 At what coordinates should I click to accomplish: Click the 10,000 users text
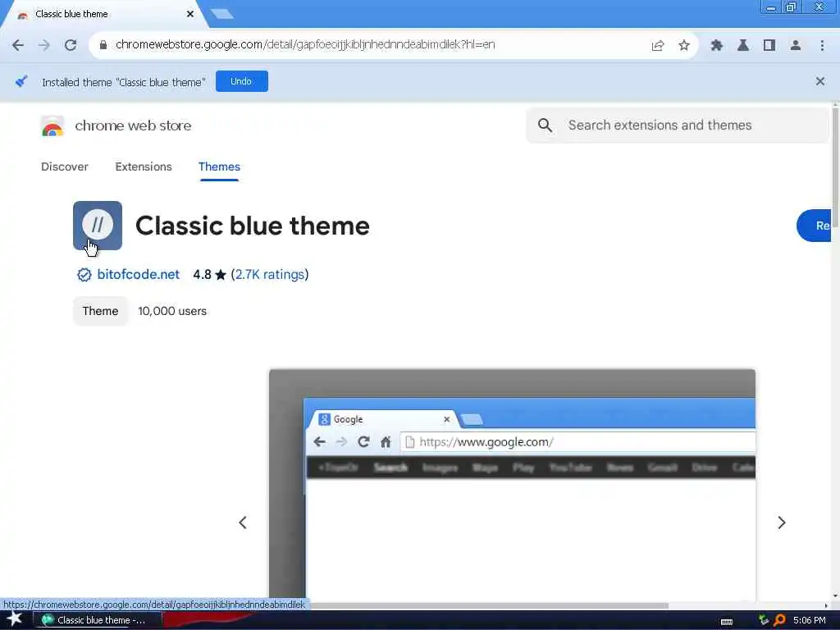172,311
